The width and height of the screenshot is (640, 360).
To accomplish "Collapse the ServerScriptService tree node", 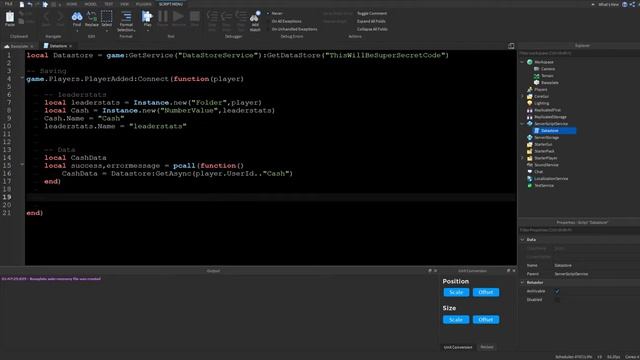I will [x=522, y=124].
